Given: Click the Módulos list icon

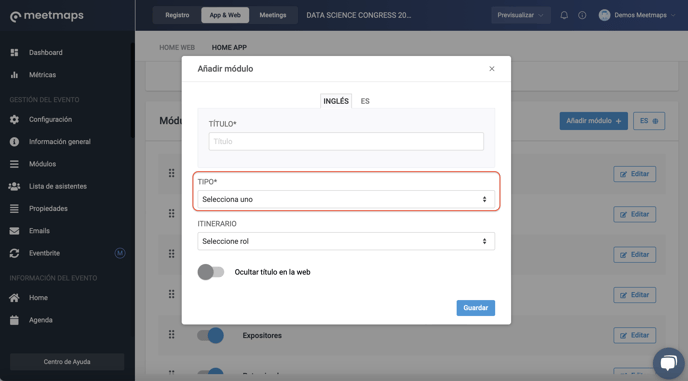Looking at the screenshot, I should pos(14,164).
